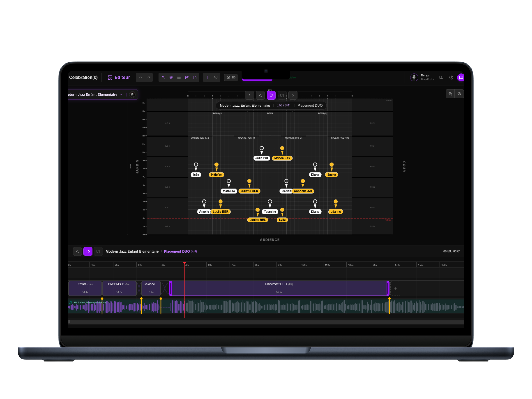The image size is (532, 399).
Task: Open the dancers person icon panel
Action: [x=163, y=78]
